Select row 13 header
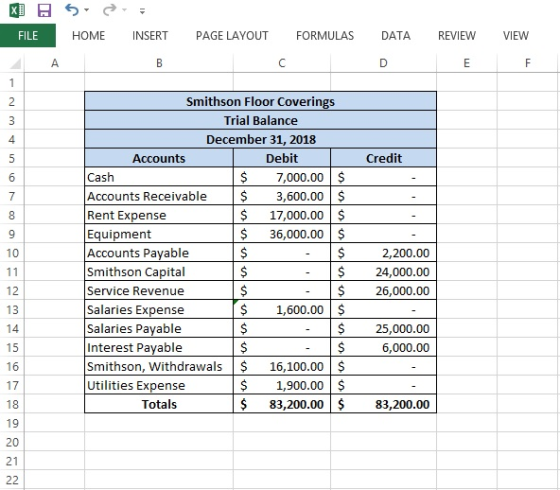Screen dimensions: 560x490 point(12,310)
